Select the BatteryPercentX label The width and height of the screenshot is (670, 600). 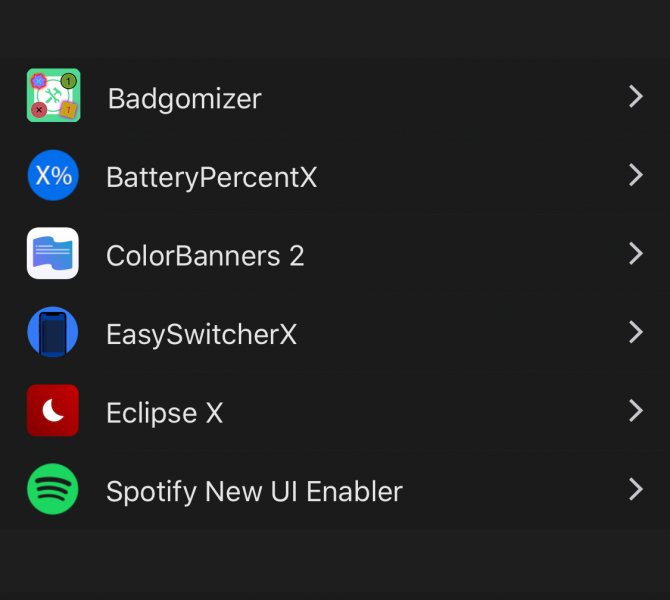click(211, 177)
